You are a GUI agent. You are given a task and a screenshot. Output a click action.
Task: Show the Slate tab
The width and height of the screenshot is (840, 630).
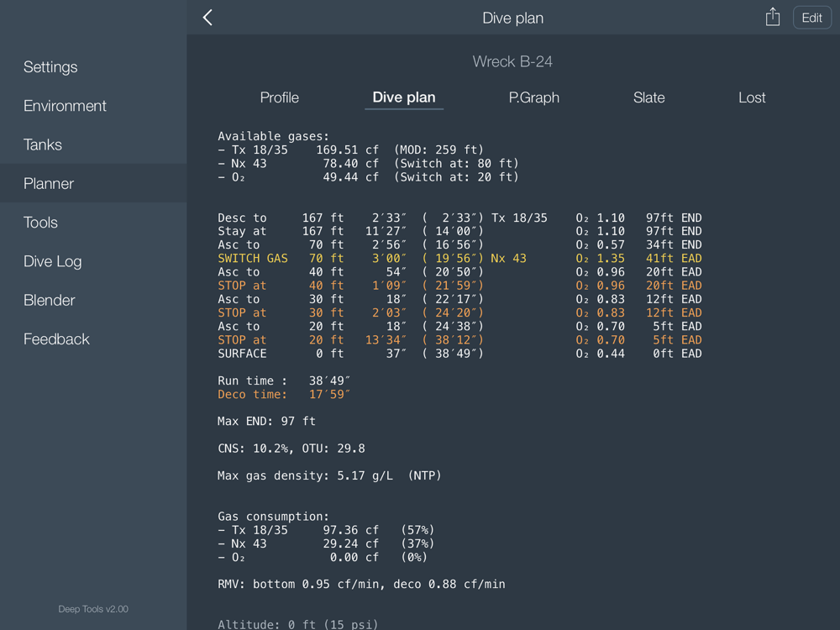tap(648, 97)
